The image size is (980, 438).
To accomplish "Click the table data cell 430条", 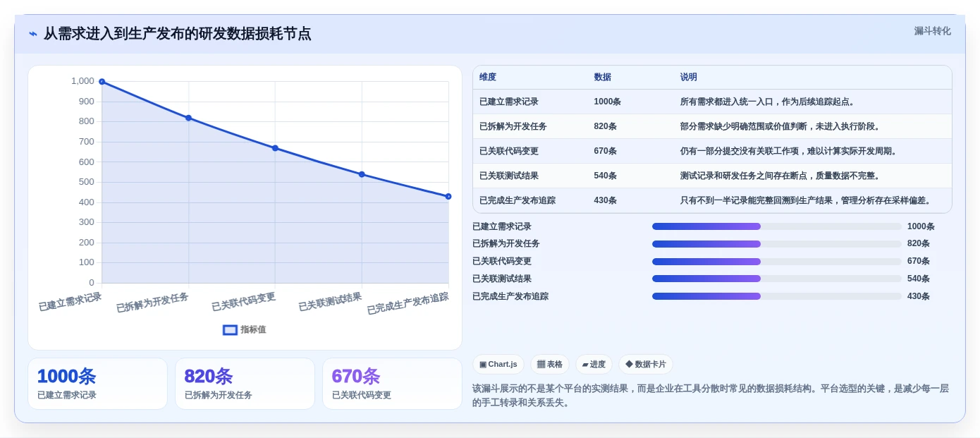I will 605,200.
